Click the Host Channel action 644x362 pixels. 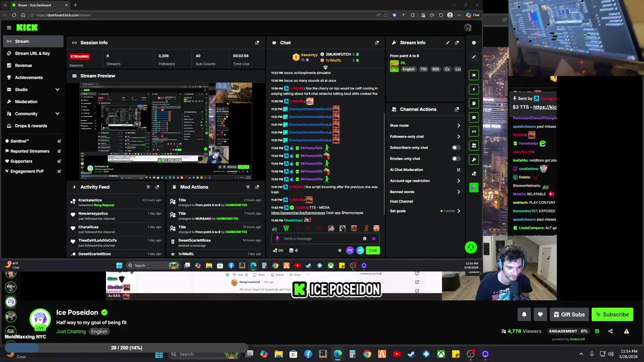401,202
